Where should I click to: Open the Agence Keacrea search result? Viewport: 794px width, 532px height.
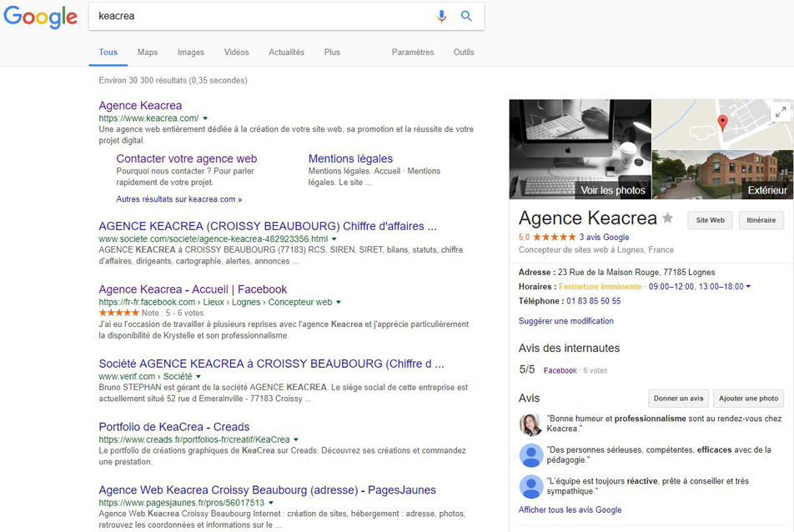(140, 105)
